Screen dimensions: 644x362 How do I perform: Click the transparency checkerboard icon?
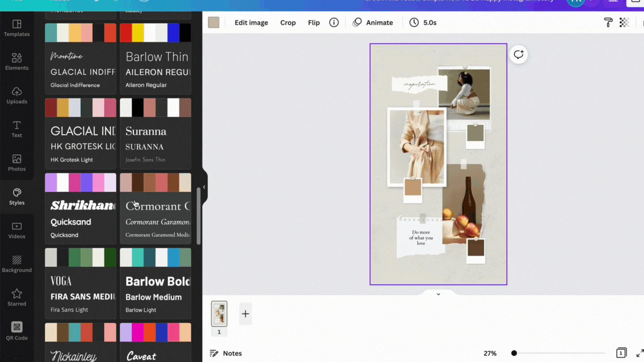(624, 22)
